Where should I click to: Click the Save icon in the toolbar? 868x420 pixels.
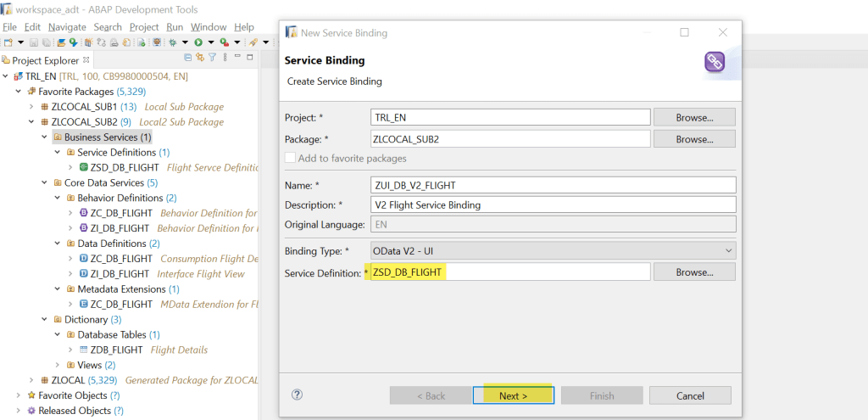coord(33,42)
